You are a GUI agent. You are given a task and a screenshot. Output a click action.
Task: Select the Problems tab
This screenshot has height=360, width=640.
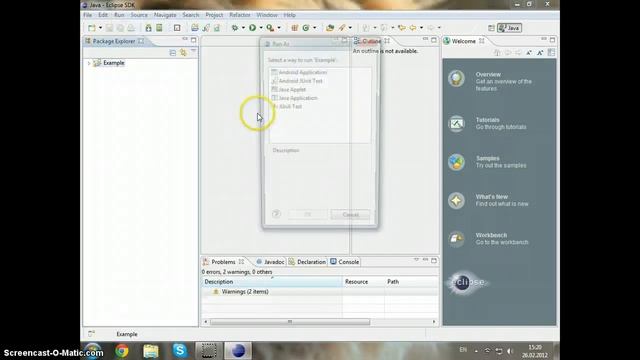(223, 262)
